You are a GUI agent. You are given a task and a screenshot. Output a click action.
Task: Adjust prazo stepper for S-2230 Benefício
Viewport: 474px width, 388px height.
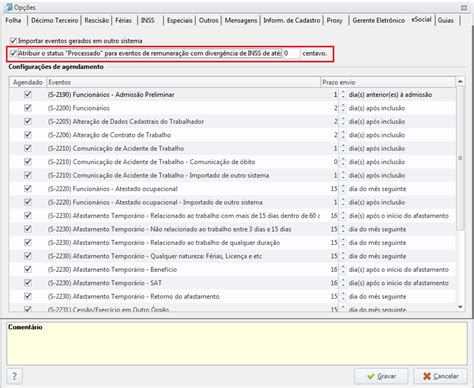(x=343, y=269)
